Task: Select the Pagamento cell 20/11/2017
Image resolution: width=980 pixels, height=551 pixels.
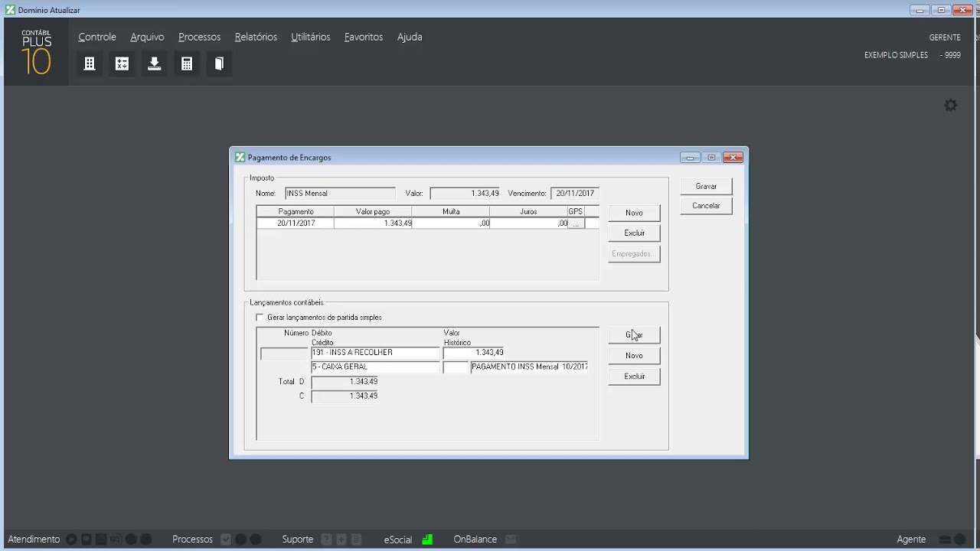Action: (x=296, y=223)
